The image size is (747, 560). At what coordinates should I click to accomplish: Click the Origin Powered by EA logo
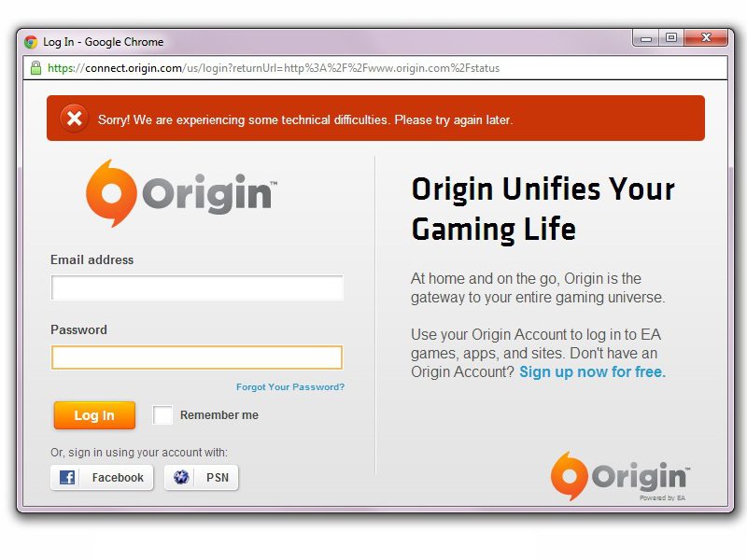pos(620,477)
